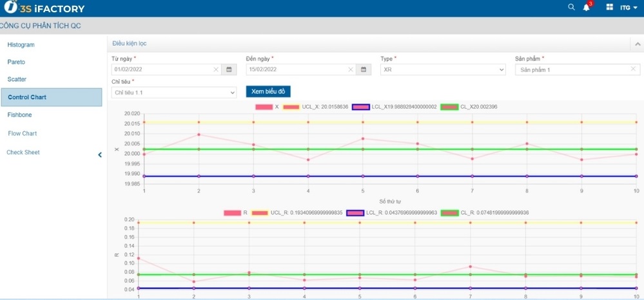The image size is (644, 300).
Task: Click the 3S iFactory logo
Action: pyautogui.click(x=44, y=8)
